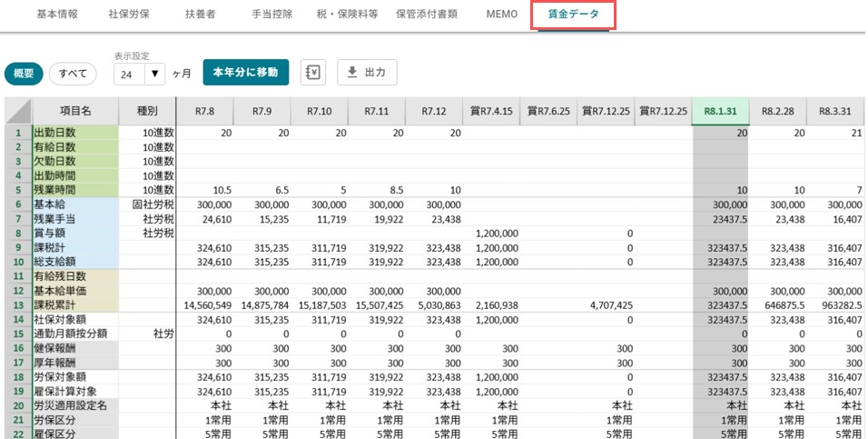Select the R8.1.31 column header
Viewport: 868px width, 439px height.
click(x=720, y=112)
